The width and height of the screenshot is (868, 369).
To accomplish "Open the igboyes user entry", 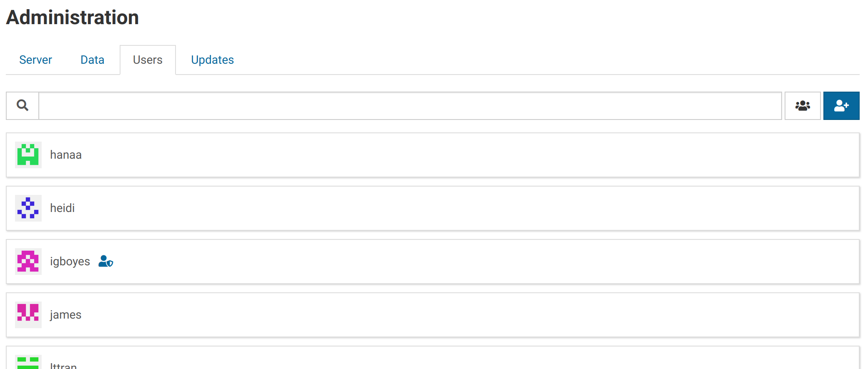I will click(70, 262).
